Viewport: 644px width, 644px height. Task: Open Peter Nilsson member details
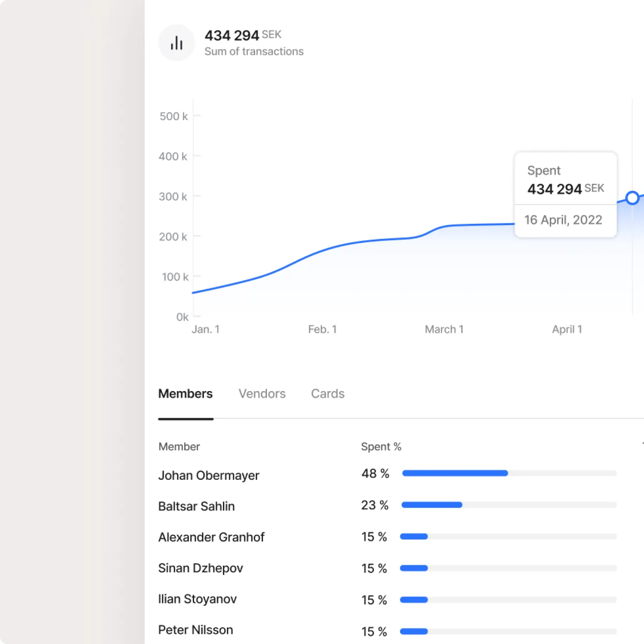point(196,630)
